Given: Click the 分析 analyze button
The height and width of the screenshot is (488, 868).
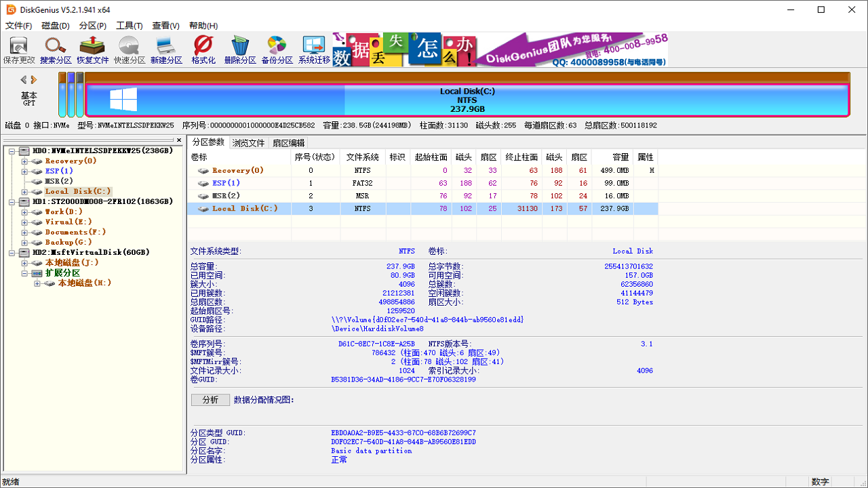Looking at the screenshot, I should click(x=210, y=400).
